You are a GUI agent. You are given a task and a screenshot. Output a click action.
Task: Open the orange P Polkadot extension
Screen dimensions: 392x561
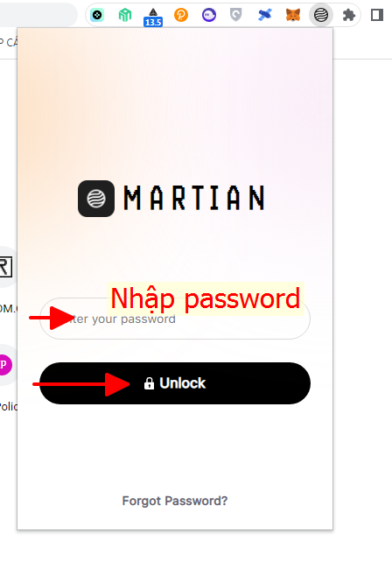(x=181, y=15)
